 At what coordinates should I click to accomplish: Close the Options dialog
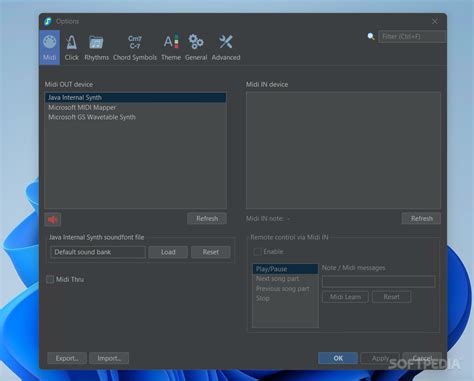pos(435,21)
